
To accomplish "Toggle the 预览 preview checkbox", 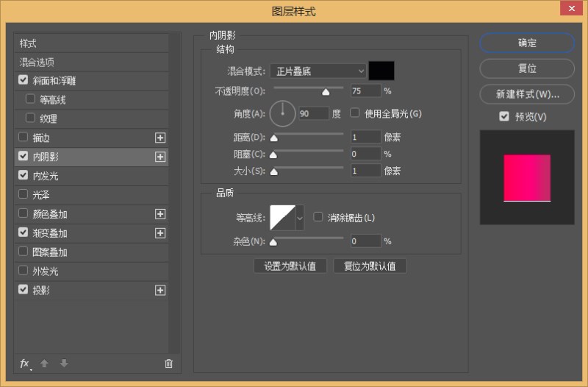I will (504, 116).
